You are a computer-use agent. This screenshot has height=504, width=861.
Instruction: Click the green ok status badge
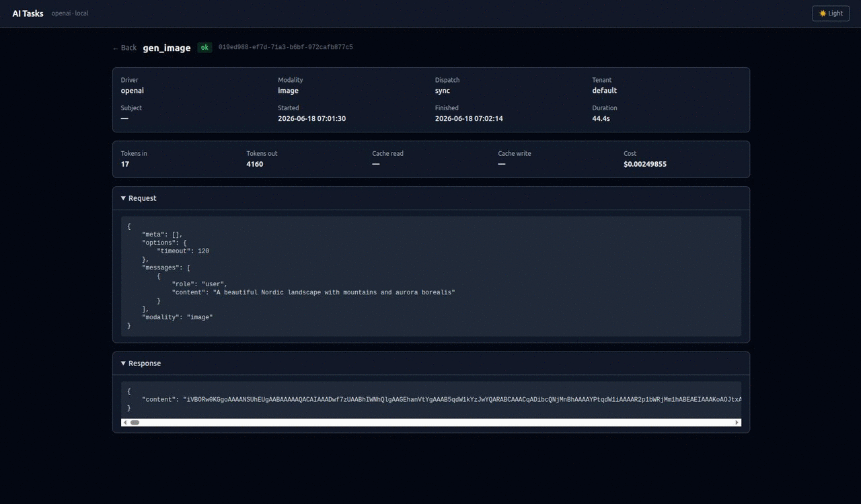point(204,48)
